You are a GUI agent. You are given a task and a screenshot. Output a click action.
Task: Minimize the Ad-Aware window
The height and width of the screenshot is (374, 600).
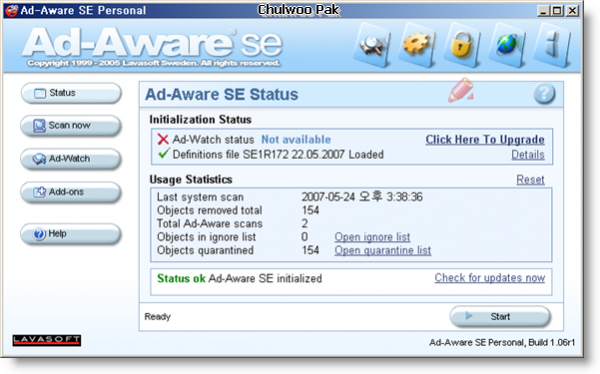click(x=543, y=10)
